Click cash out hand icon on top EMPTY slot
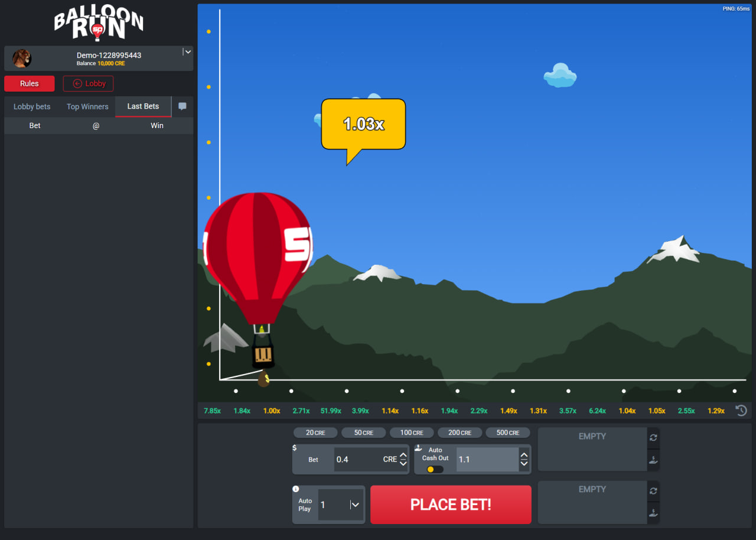756x540 pixels. [x=653, y=461]
